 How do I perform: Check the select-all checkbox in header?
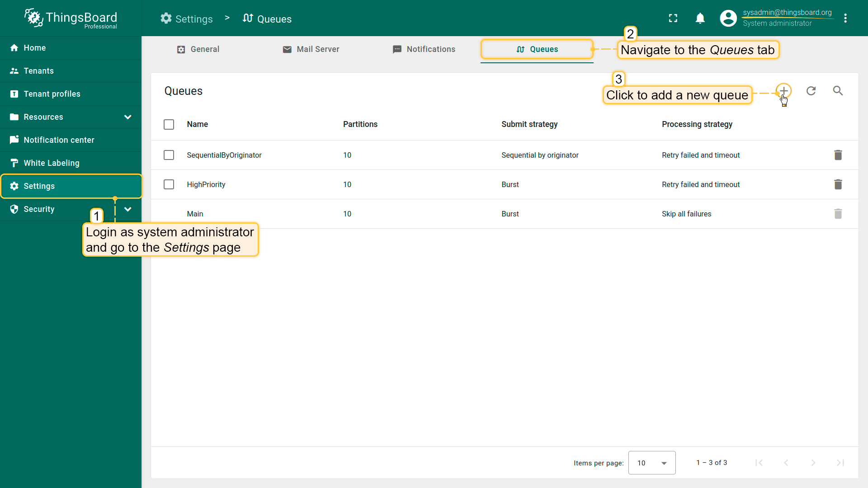[169, 124]
